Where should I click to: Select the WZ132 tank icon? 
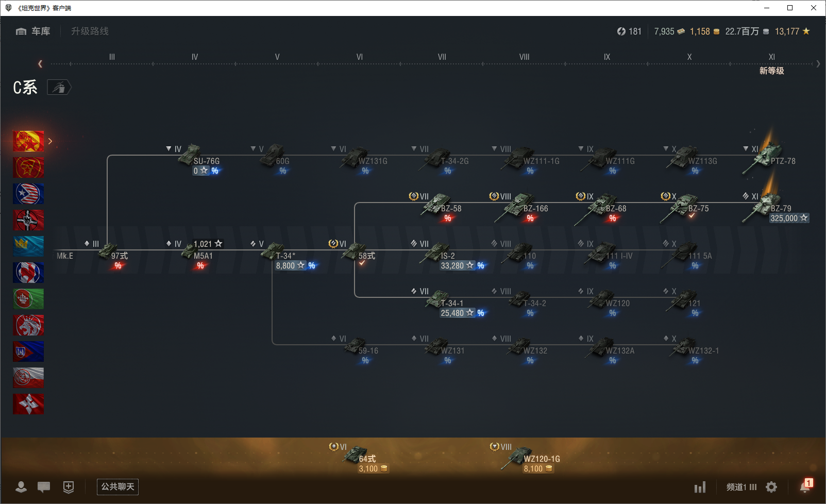coord(518,346)
